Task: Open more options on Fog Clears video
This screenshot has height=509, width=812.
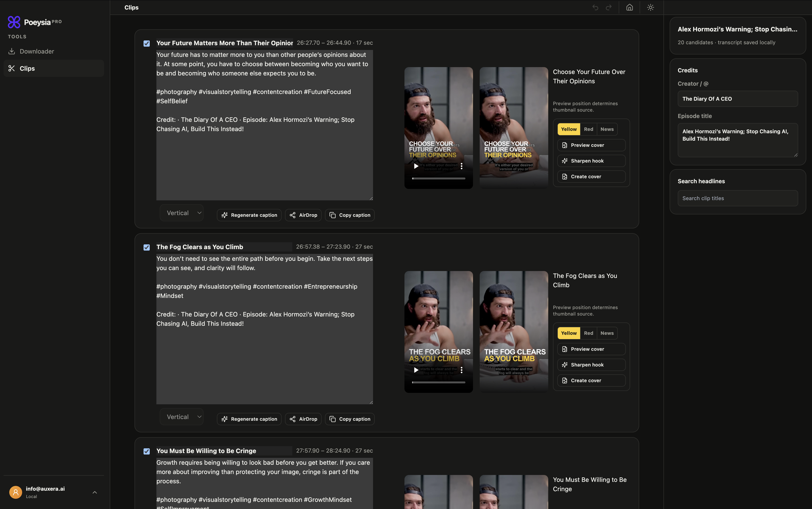Action: pos(461,370)
